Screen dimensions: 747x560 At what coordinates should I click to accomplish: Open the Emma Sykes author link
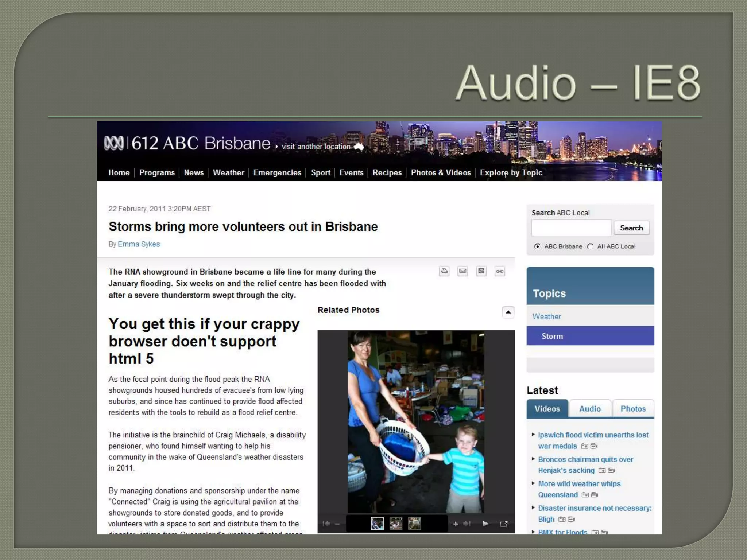pos(139,244)
